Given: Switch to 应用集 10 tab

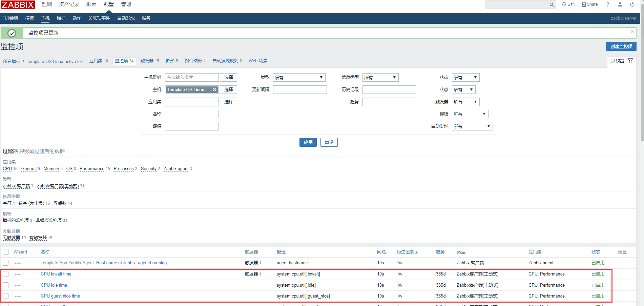Looking at the screenshot, I should (99, 61).
